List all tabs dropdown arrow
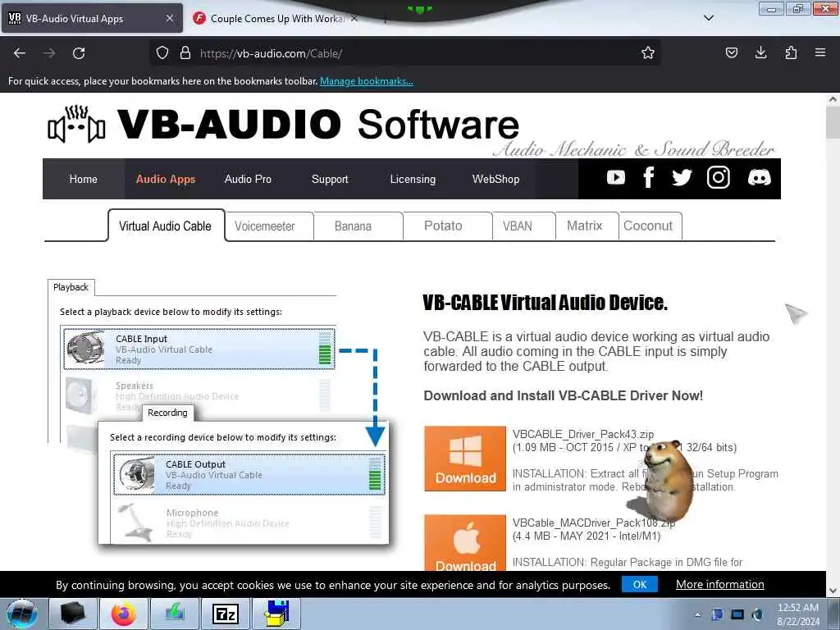 pos(708,18)
